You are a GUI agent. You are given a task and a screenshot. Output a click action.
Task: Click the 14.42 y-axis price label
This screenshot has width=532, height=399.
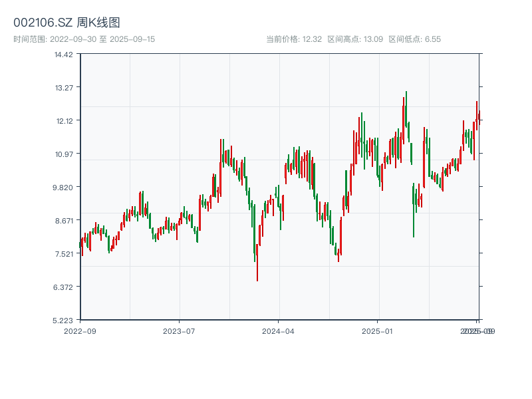pos(64,54)
